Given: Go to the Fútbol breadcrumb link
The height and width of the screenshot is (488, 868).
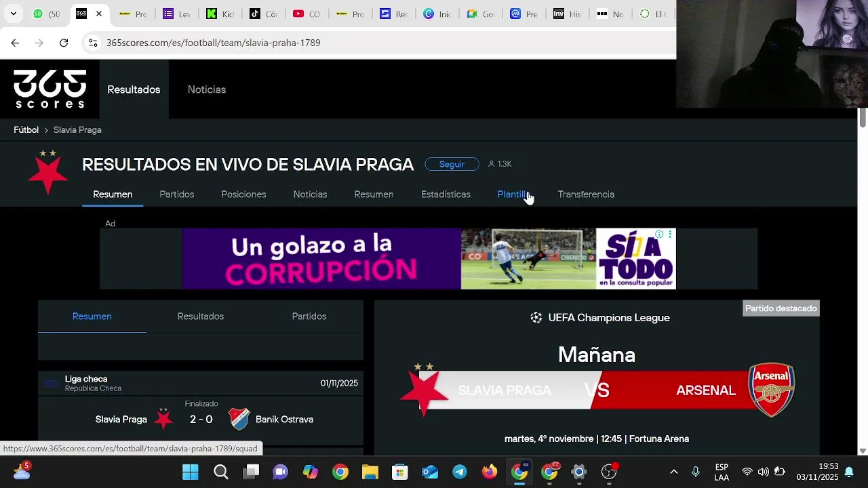Looking at the screenshot, I should pos(26,129).
